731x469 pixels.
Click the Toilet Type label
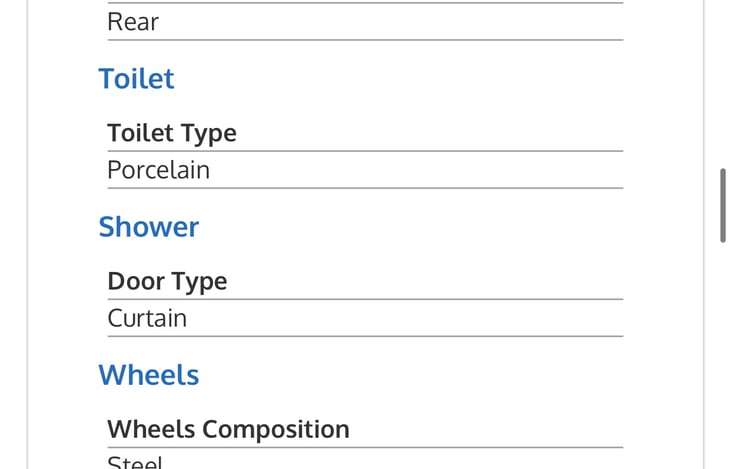tap(172, 133)
